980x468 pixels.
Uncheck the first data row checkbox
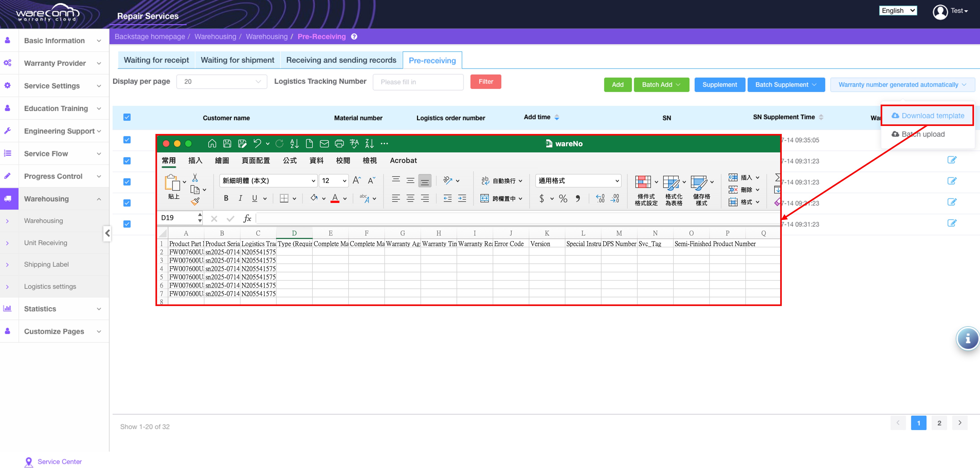[127, 140]
